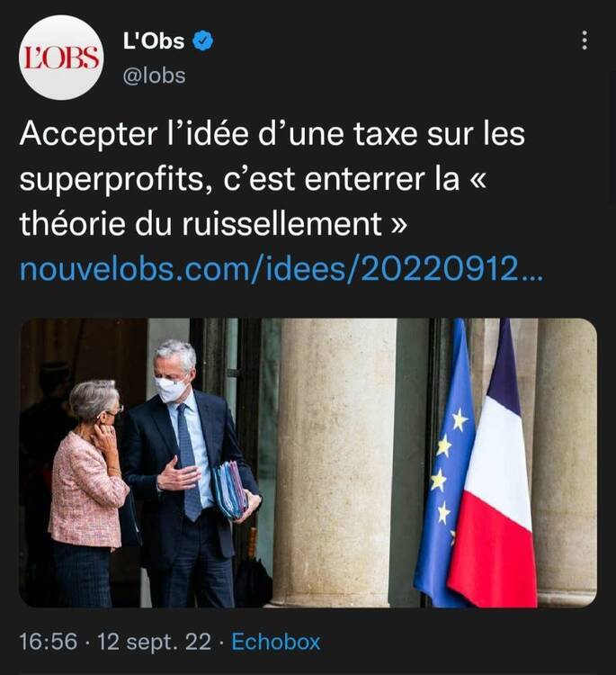The width and height of the screenshot is (616, 675).
Task: Click the large stone column in the photo
Action: [335, 463]
